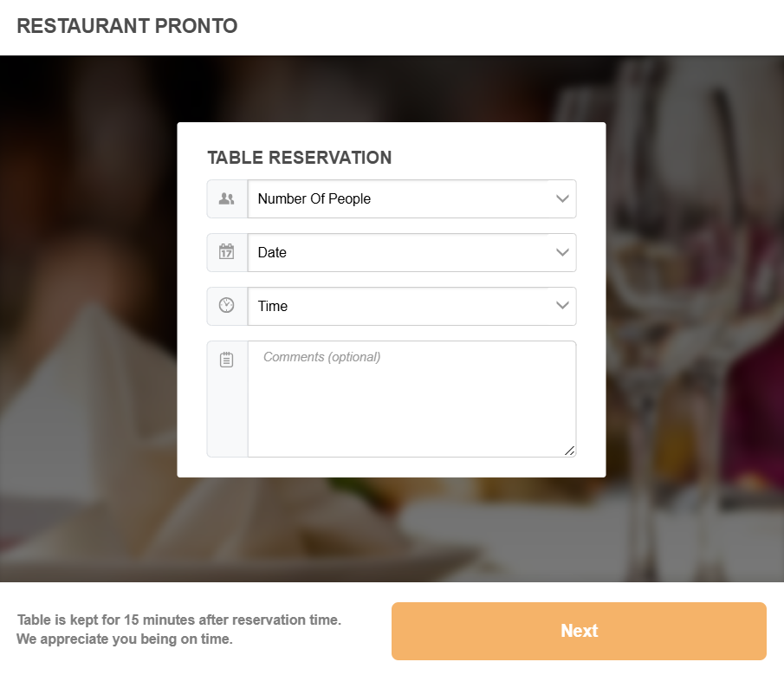Click the RESTAURANT PRONTO header title

coord(126,26)
